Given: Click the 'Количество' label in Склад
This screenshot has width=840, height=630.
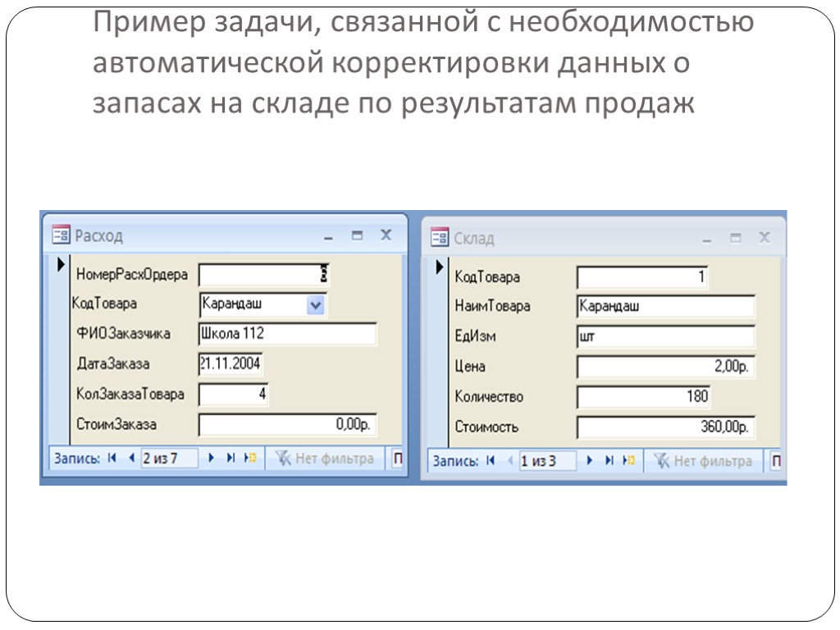Looking at the screenshot, I should pos(489,397).
